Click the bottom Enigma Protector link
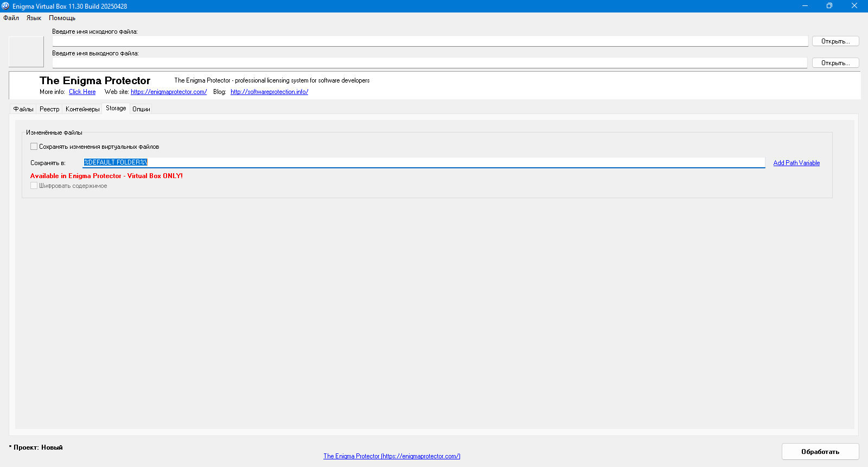Image resolution: width=868 pixels, height=467 pixels. (x=392, y=456)
